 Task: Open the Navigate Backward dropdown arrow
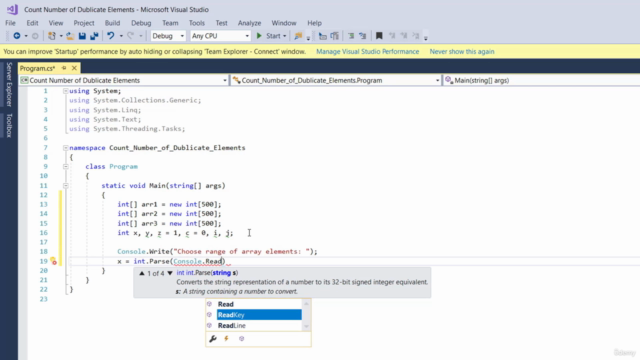click(26, 36)
